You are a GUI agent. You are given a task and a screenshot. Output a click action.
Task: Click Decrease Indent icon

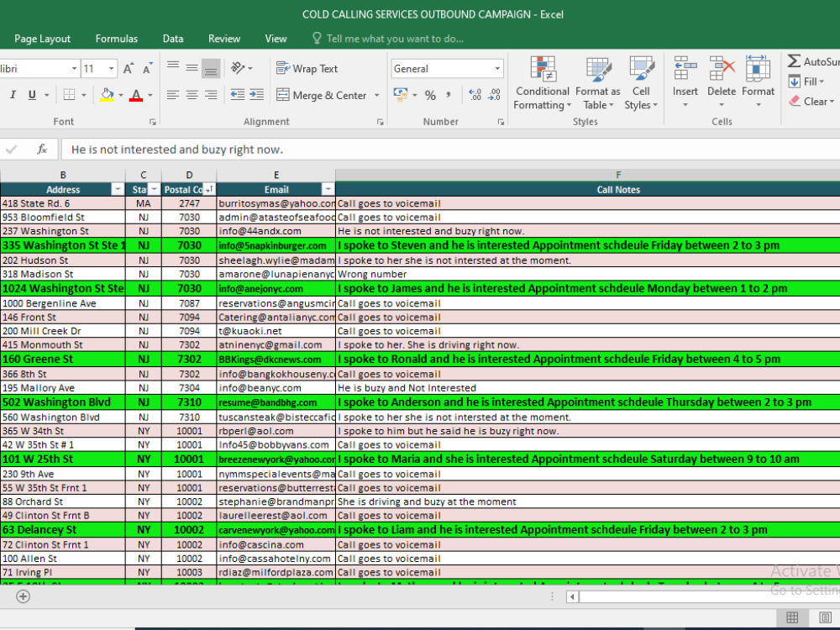click(238, 95)
